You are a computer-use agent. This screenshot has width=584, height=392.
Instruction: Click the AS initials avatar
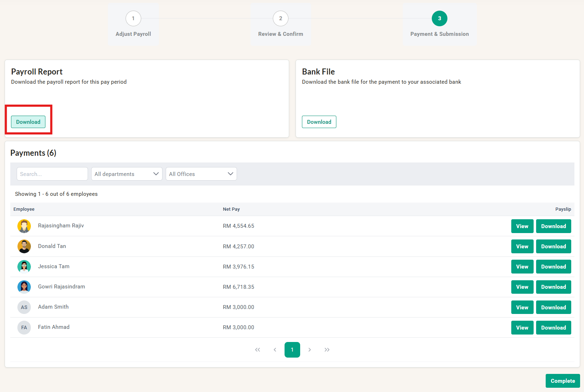tap(24, 307)
